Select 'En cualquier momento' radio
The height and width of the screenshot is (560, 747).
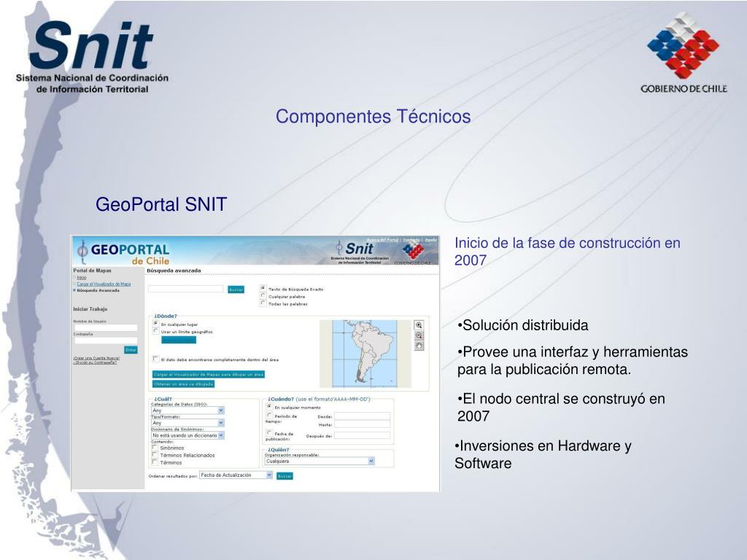tap(269, 407)
